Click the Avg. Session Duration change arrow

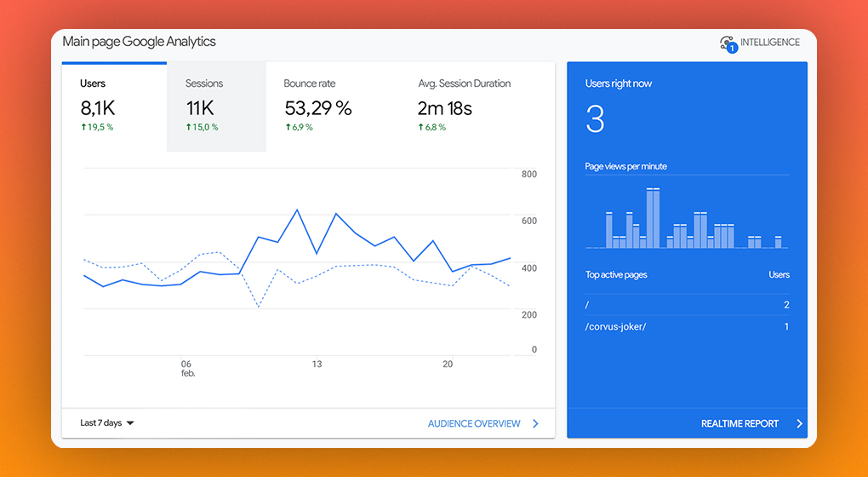click(420, 127)
